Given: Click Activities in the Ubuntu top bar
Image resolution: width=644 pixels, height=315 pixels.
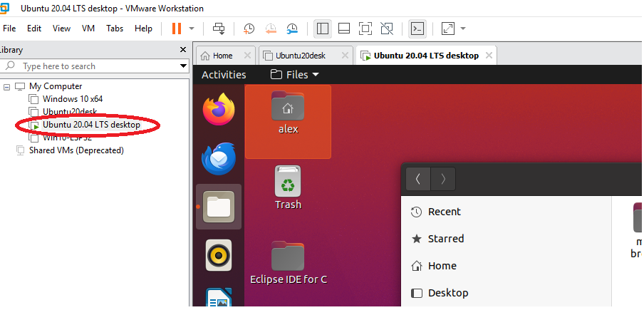Looking at the screenshot, I should (224, 75).
